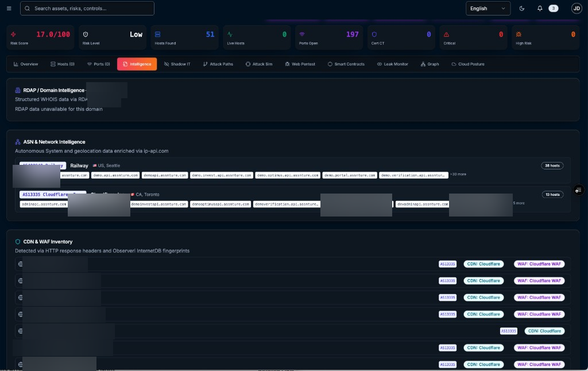
Task: Open the Shadow IT tab
Action: pos(177,64)
